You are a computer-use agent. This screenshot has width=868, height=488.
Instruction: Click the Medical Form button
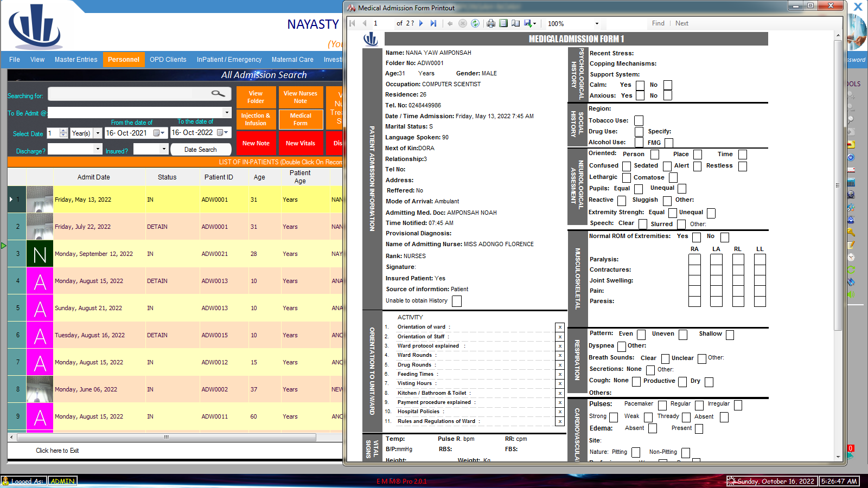tap(301, 119)
